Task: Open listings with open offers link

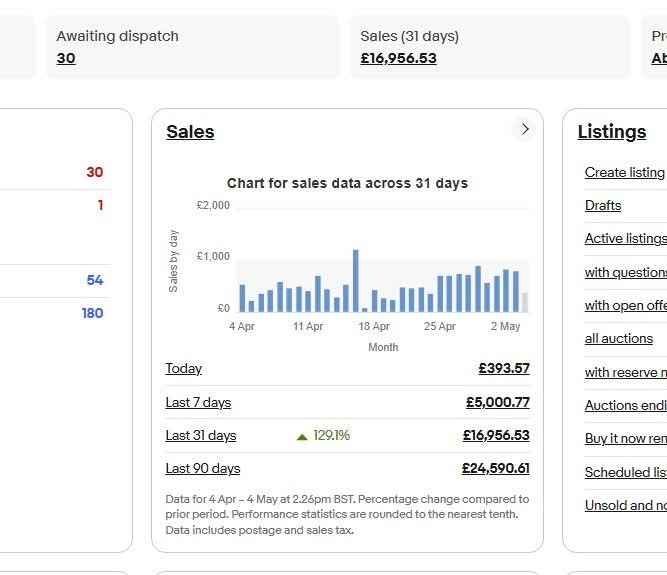Action: point(626,305)
